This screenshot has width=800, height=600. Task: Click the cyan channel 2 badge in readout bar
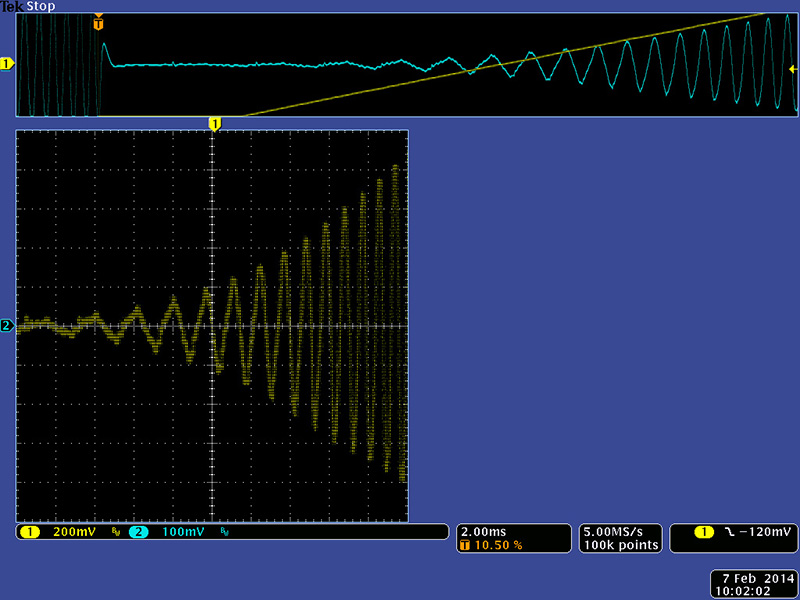tap(138, 532)
